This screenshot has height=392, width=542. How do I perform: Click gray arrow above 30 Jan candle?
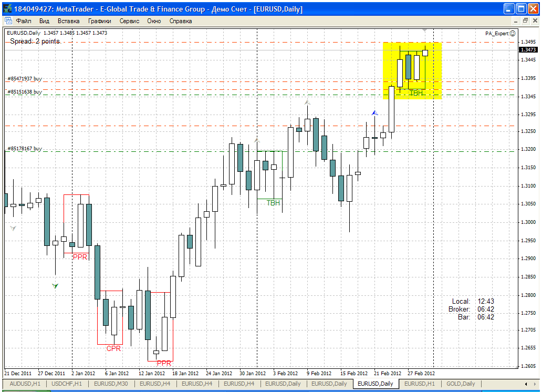(256, 140)
